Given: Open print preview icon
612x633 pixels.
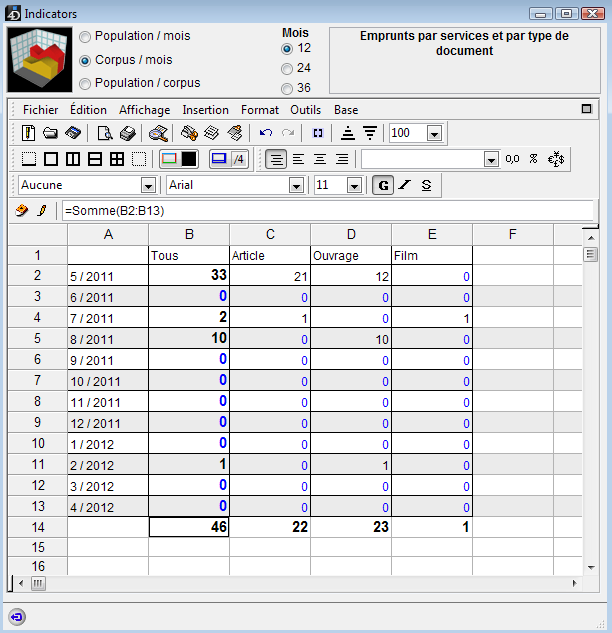Looking at the screenshot, I should tap(105, 133).
